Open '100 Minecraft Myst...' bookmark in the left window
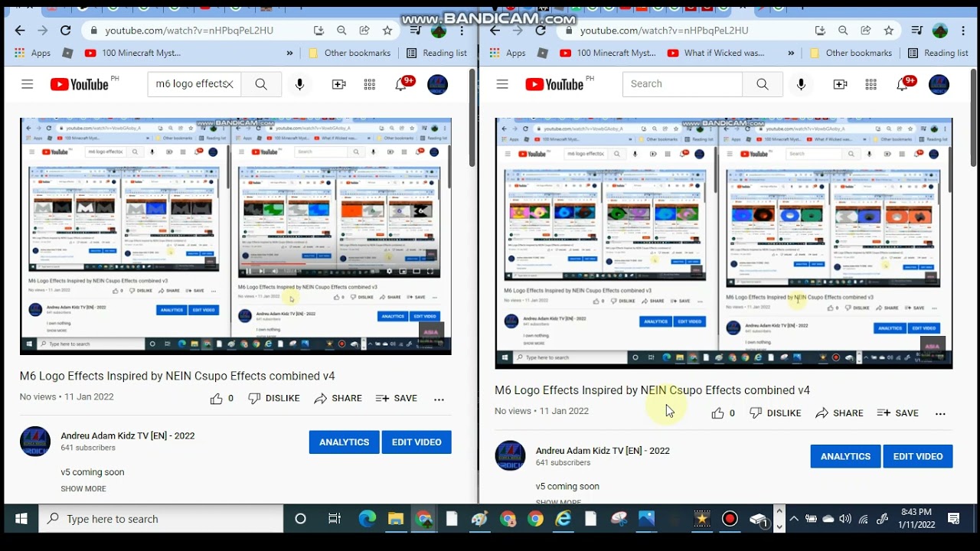Viewport: 980px width, 551px height. pyautogui.click(x=132, y=54)
